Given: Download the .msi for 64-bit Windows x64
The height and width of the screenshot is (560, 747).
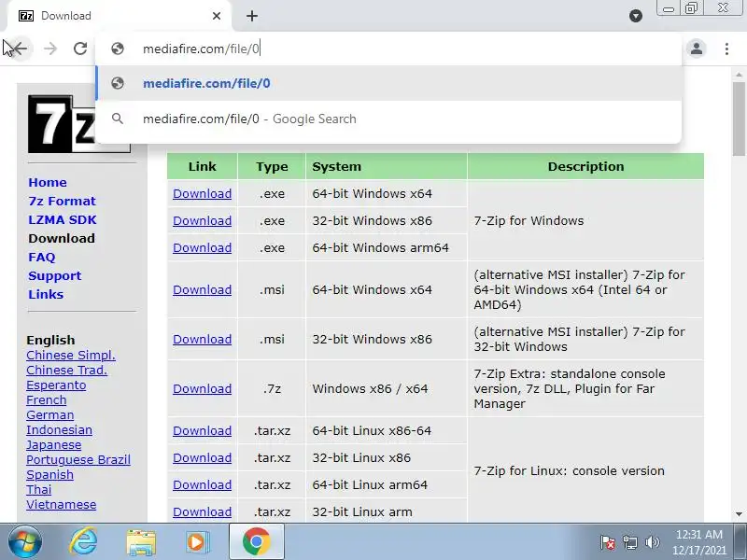Looking at the screenshot, I should click(202, 290).
